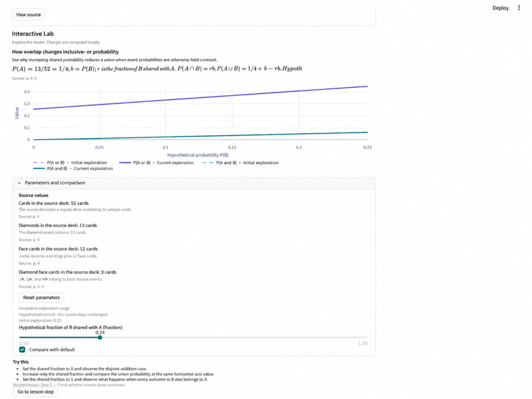Viewport: 532px width, 399px height.
Task: Click 'The diamond event contains 13 cards.' note
Action: 52,233
